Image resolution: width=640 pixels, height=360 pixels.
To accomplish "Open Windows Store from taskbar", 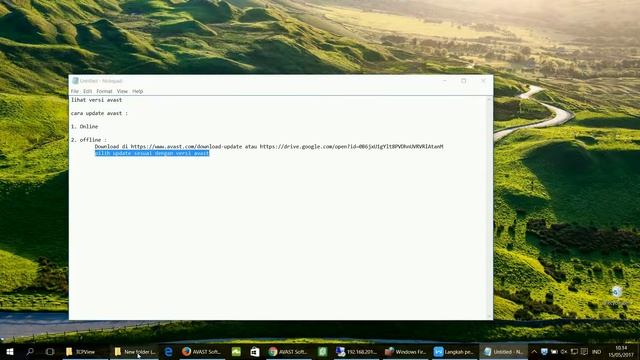I will 255,351.
